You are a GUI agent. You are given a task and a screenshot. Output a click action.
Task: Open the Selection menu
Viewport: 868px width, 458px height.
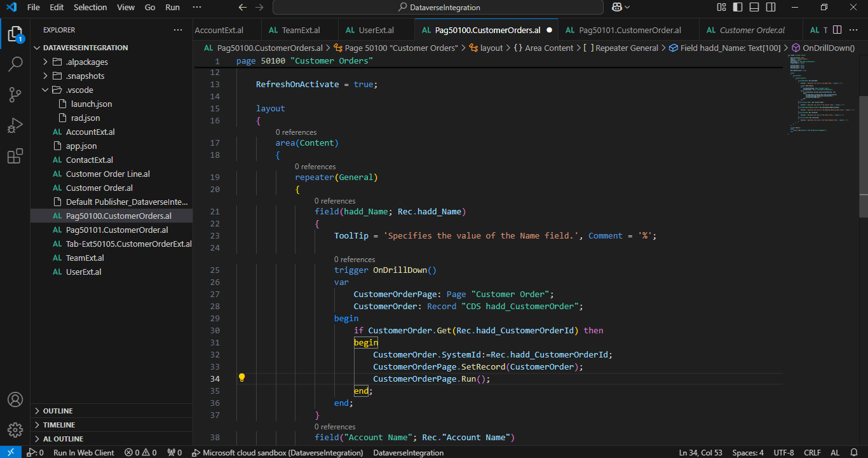pyautogui.click(x=90, y=8)
